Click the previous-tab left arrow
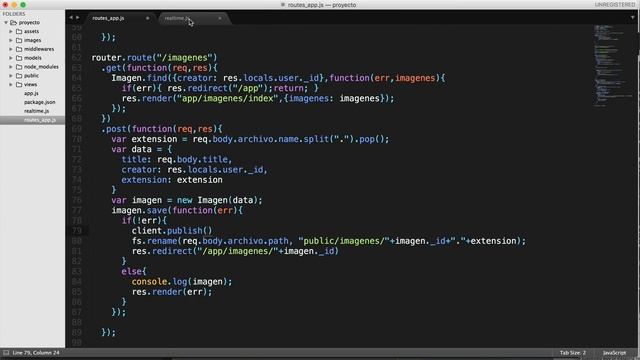Screen dimensions: 640x360 [x=71, y=18]
